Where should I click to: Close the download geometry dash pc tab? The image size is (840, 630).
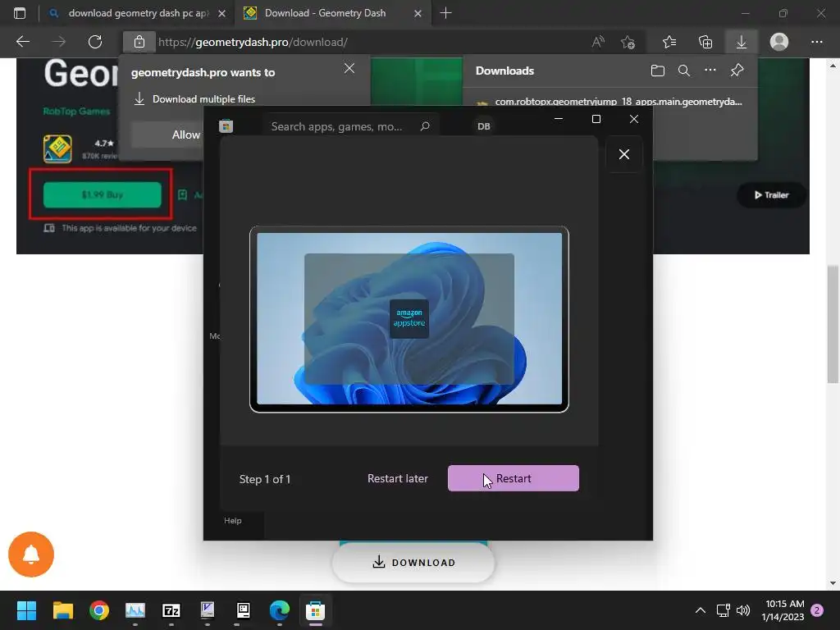tap(221, 13)
